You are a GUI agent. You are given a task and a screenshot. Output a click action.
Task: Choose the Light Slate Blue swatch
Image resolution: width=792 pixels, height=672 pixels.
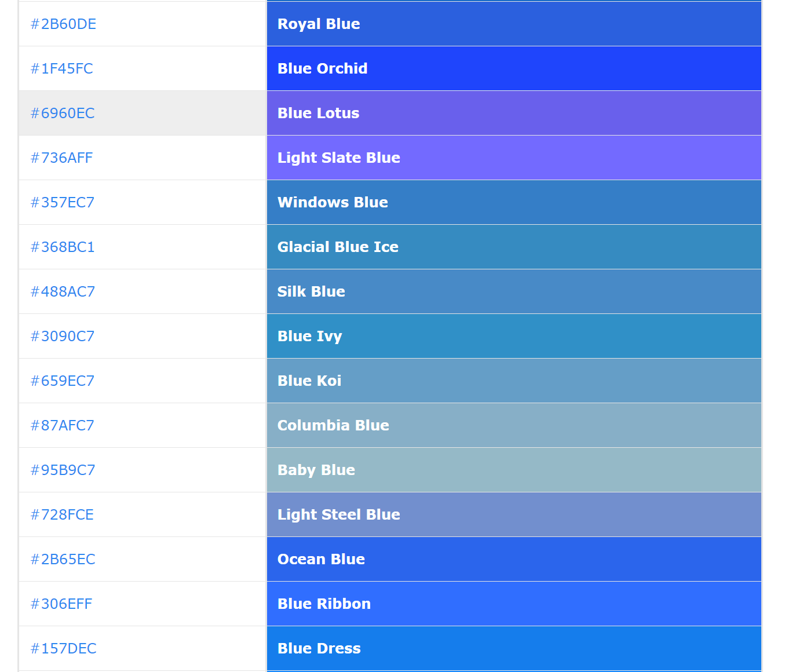(x=513, y=158)
